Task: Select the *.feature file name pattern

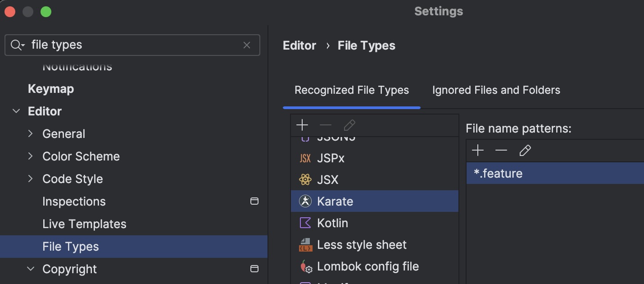Action: point(555,174)
